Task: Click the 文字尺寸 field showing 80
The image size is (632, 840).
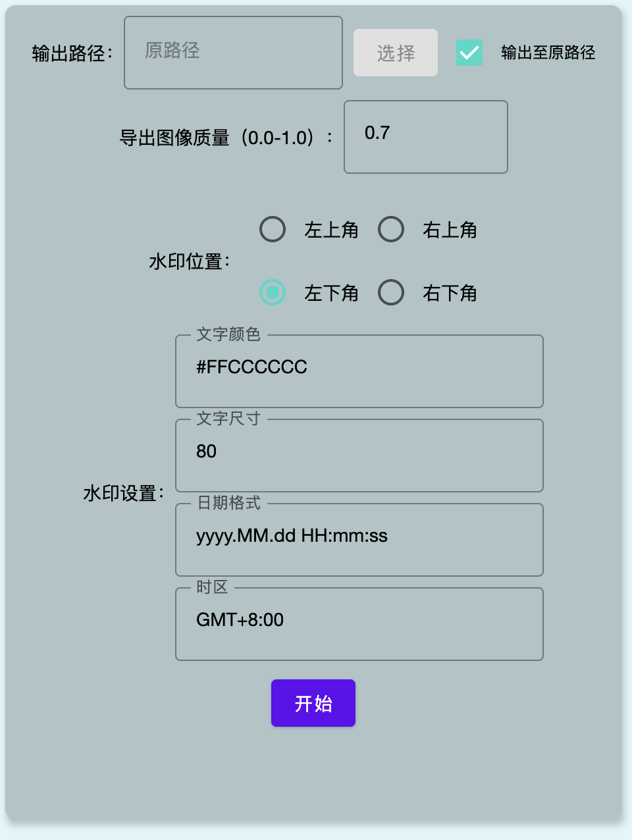Action: click(359, 456)
